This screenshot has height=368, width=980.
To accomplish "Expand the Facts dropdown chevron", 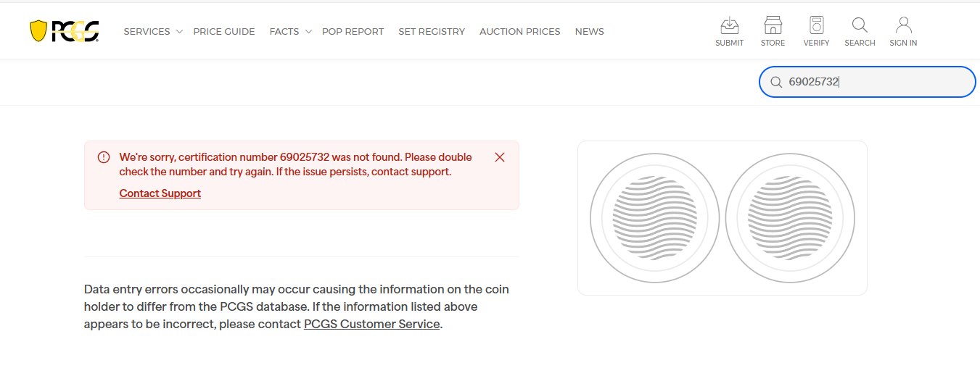I will [x=308, y=32].
